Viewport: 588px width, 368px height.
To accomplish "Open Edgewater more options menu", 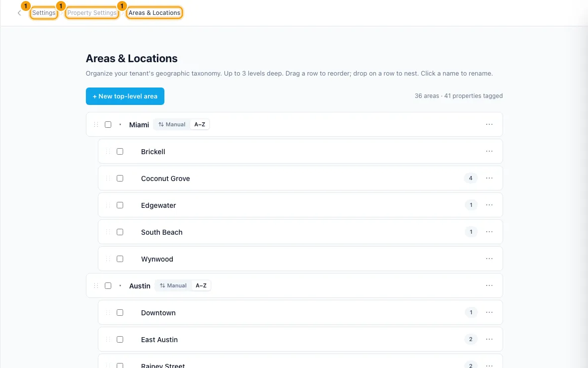I will 489,205.
